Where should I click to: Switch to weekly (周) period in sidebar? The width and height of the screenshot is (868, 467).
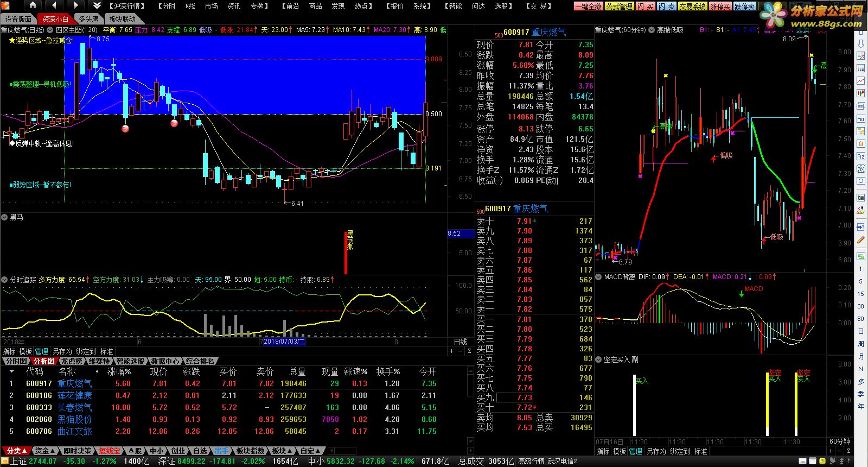pyautogui.click(x=860, y=344)
